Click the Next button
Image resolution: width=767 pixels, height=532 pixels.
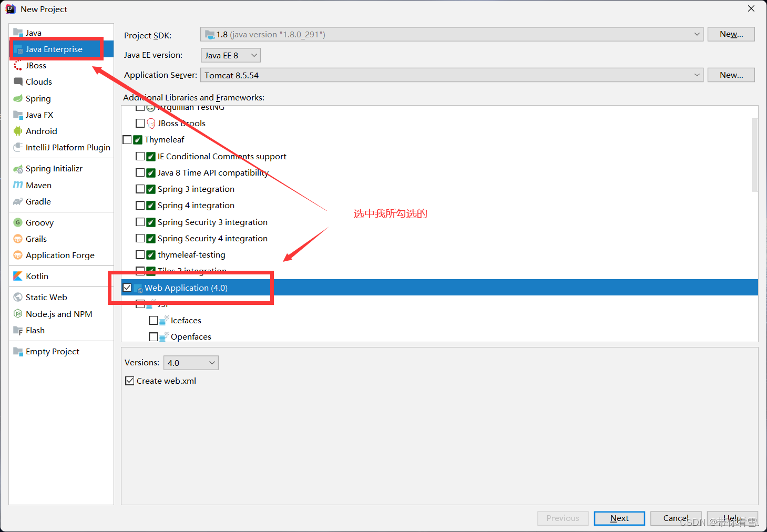(x=619, y=518)
